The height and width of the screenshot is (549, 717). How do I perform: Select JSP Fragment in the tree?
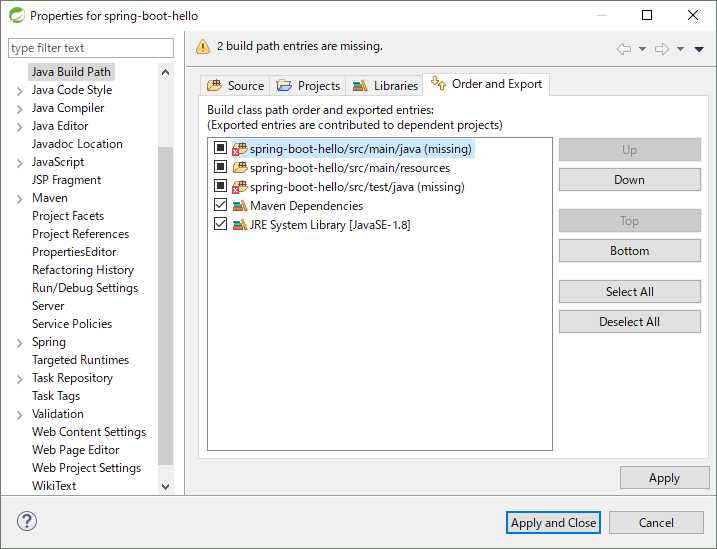coord(67,180)
